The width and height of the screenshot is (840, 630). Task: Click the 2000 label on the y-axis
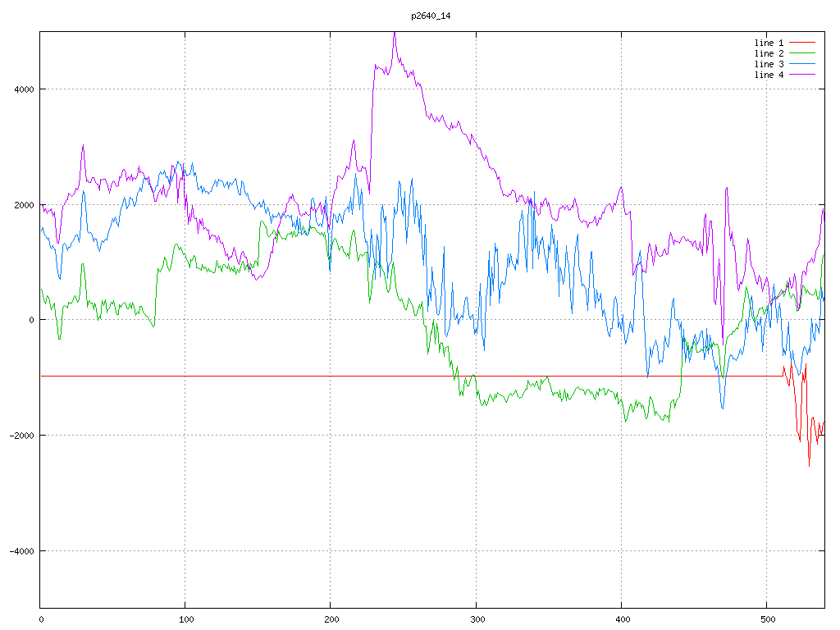23,205
